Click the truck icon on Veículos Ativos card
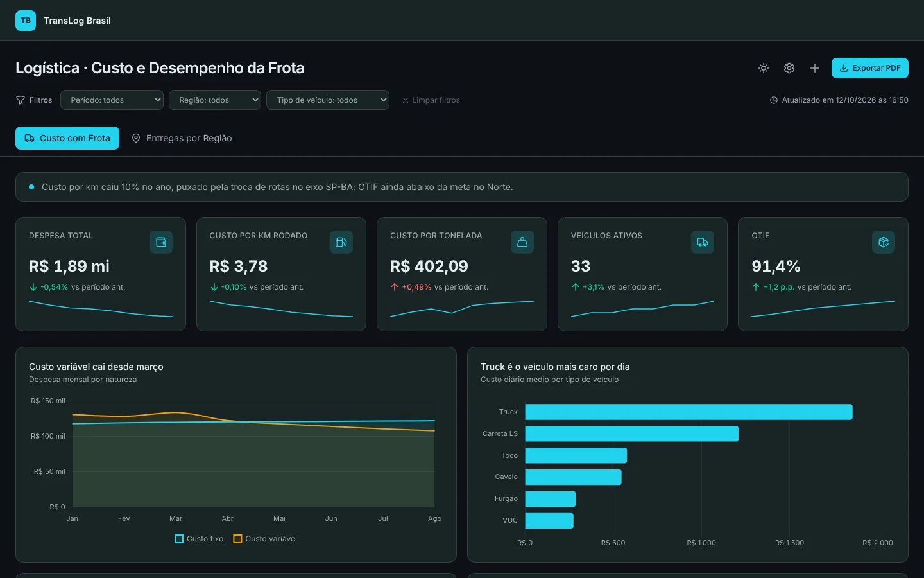Image resolution: width=924 pixels, height=578 pixels. tap(703, 242)
